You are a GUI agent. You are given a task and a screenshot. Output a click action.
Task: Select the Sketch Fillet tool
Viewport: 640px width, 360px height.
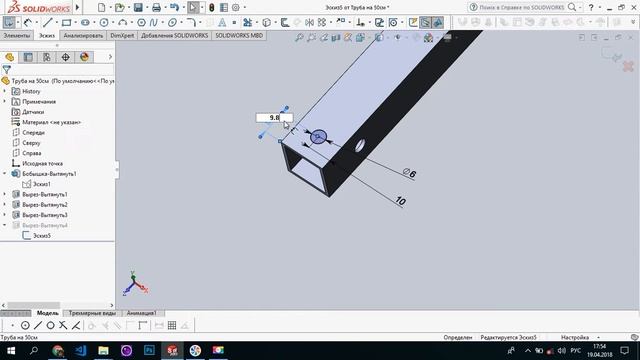click(x=191, y=22)
